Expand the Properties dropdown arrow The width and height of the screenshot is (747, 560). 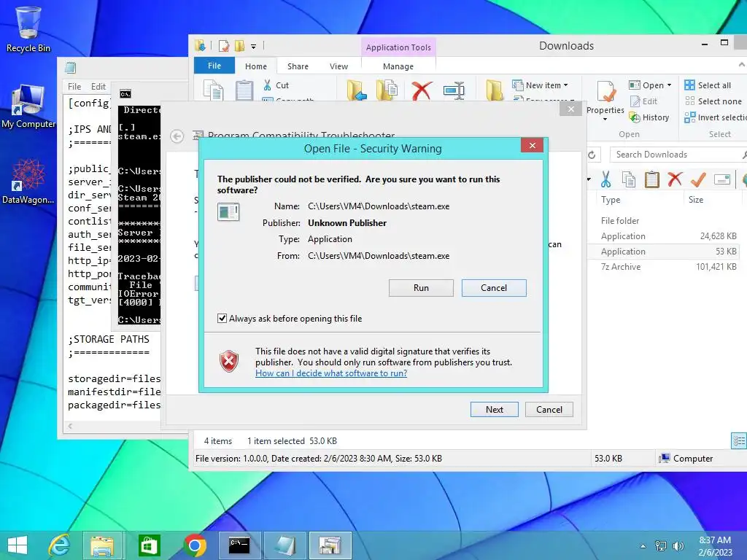pos(605,119)
